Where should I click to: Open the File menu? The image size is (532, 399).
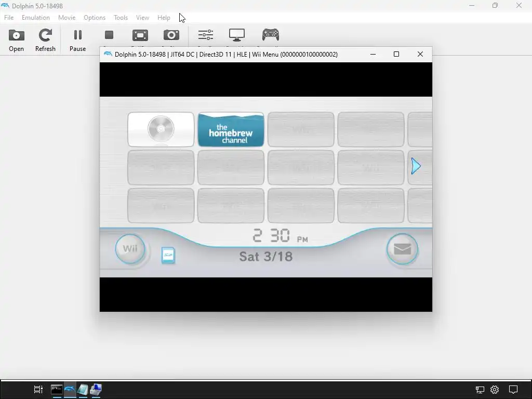point(9,18)
